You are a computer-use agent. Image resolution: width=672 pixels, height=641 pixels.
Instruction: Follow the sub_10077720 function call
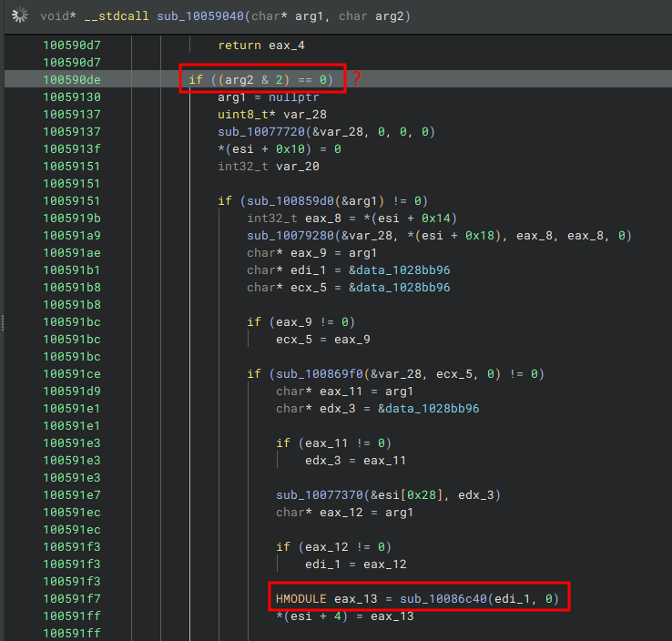tap(261, 131)
